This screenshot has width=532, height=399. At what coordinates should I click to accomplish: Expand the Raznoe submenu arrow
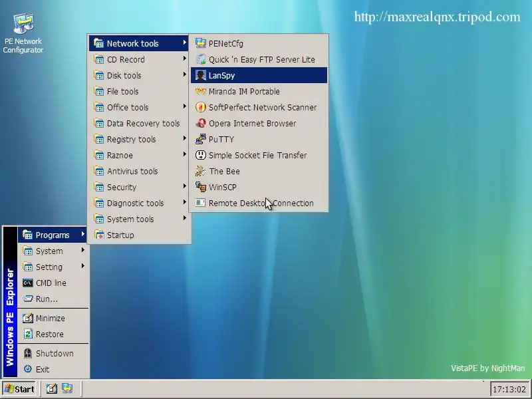tap(184, 154)
